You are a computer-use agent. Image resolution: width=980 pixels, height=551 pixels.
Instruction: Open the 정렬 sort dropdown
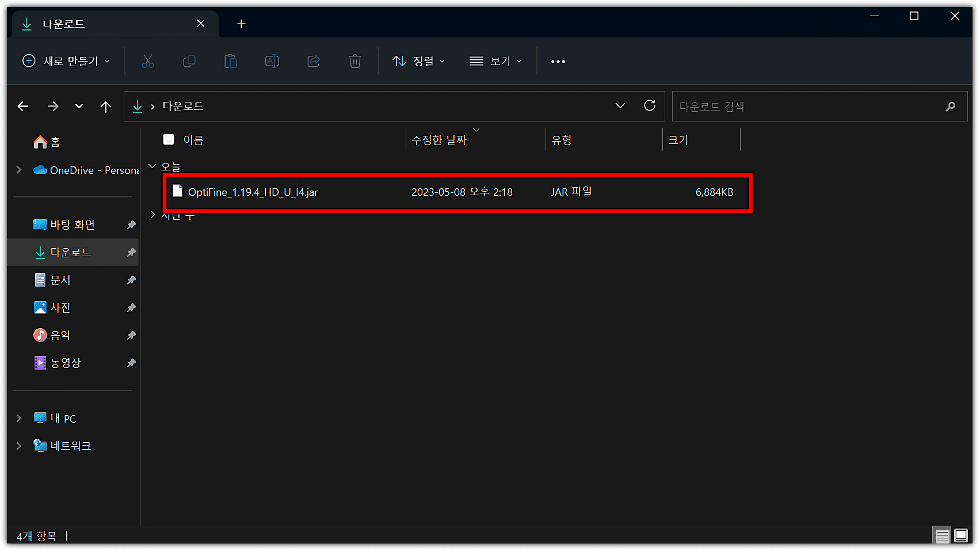tap(418, 61)
